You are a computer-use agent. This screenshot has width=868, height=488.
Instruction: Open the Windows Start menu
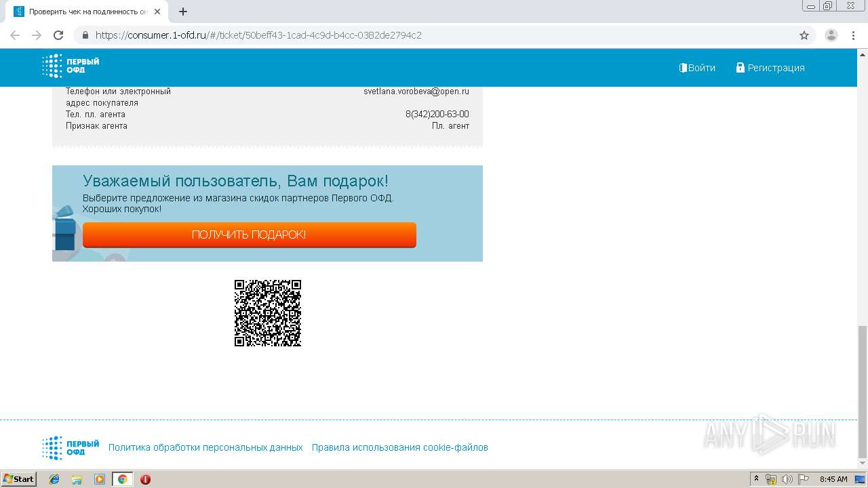(x=19, y=479)
